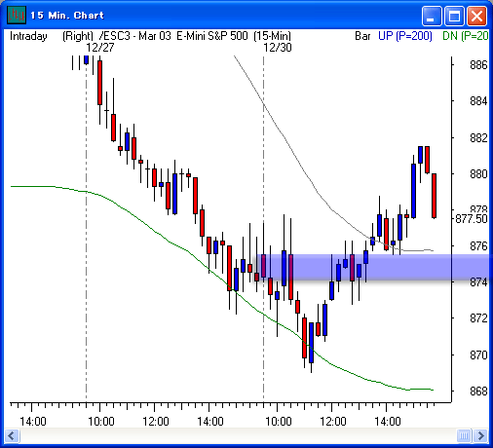Click the Bar chart-type label

[362, 36]
